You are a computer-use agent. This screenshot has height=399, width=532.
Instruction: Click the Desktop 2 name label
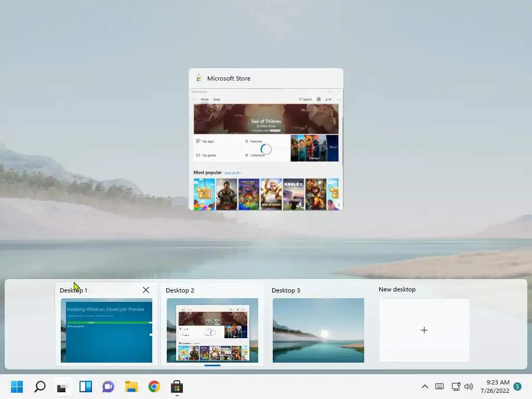[x=180, y=290]
